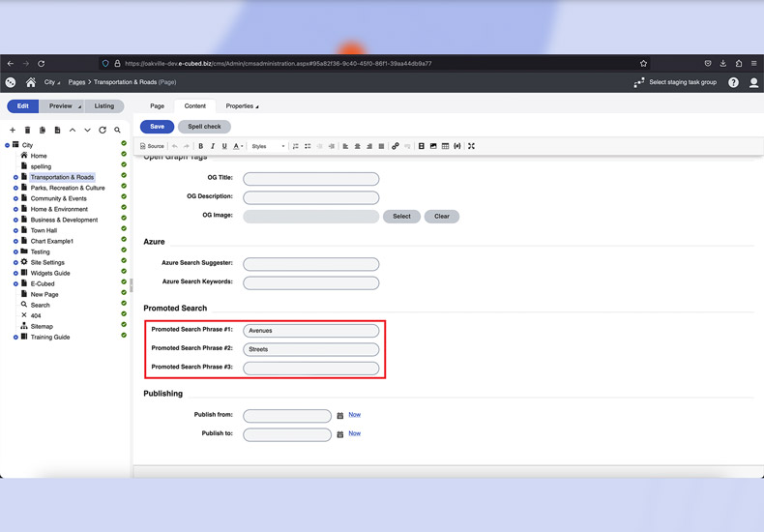Viewport: 764px width, 532px height.
Task: Click the search icon in tree toolbar
Action: (118, 130)
